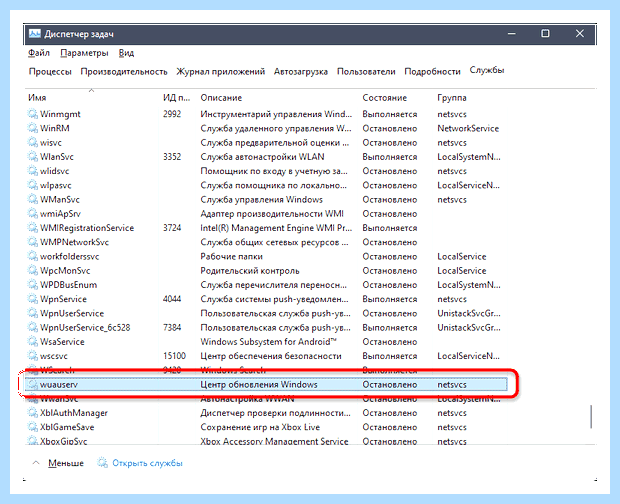Click the gear icon next to WpnService

point(32,299)
